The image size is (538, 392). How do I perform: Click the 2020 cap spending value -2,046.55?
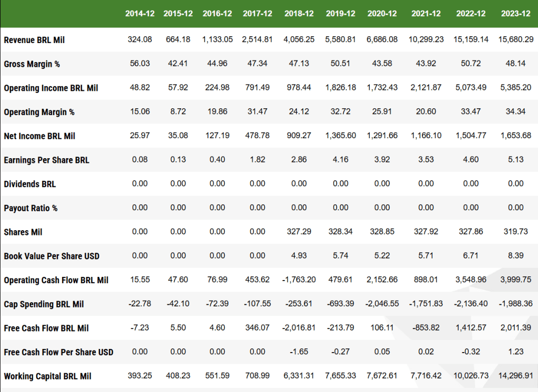click(382, 304)
